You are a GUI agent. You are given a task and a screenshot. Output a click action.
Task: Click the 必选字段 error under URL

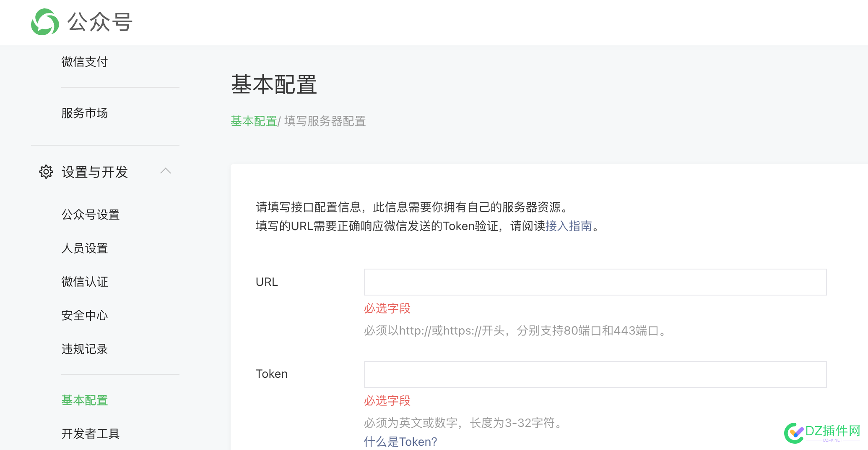[387, 309]
